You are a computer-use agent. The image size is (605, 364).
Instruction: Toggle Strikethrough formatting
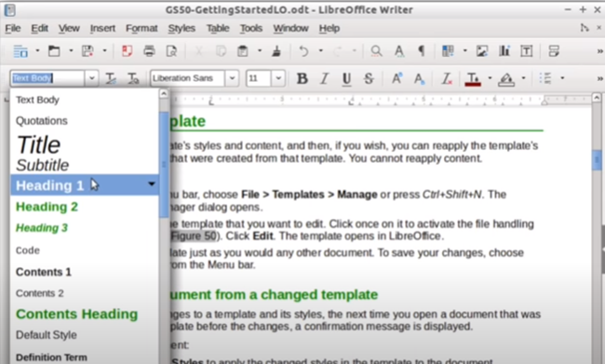tap(369, 79)
